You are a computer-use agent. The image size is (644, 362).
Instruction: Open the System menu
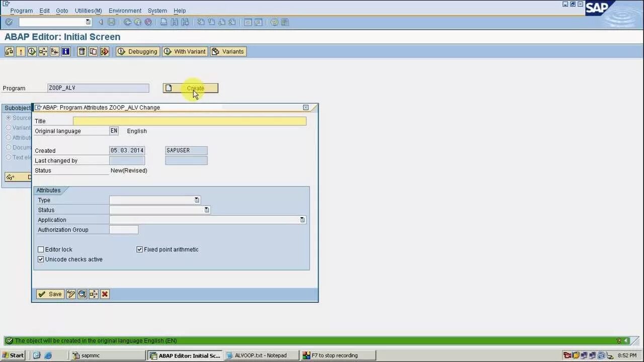(157, 11)
